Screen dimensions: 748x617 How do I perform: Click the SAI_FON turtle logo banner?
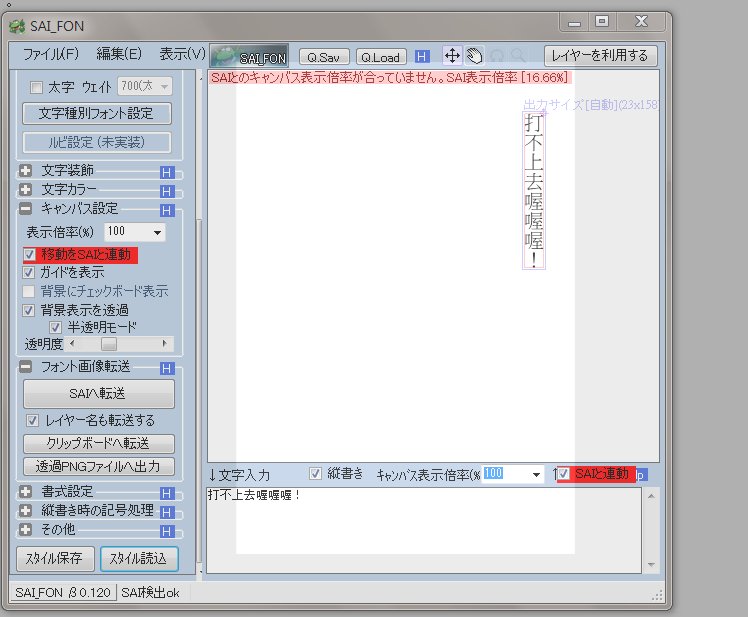tap(249, 56)
